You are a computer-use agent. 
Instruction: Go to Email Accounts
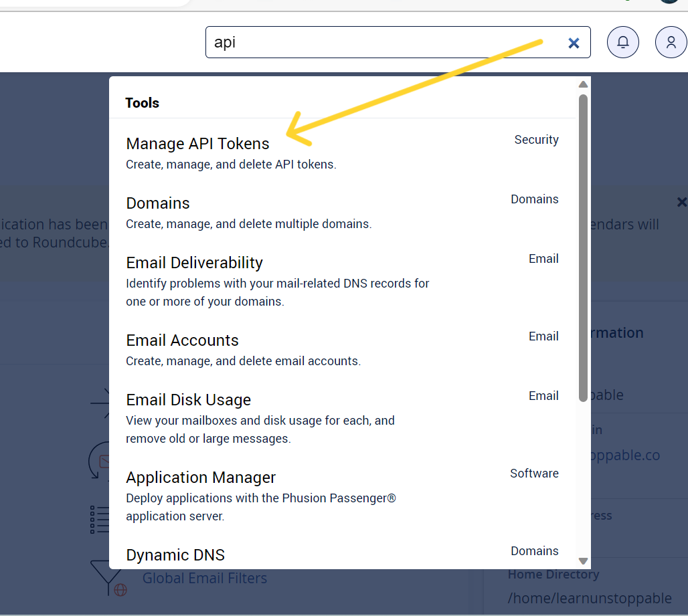182,340
